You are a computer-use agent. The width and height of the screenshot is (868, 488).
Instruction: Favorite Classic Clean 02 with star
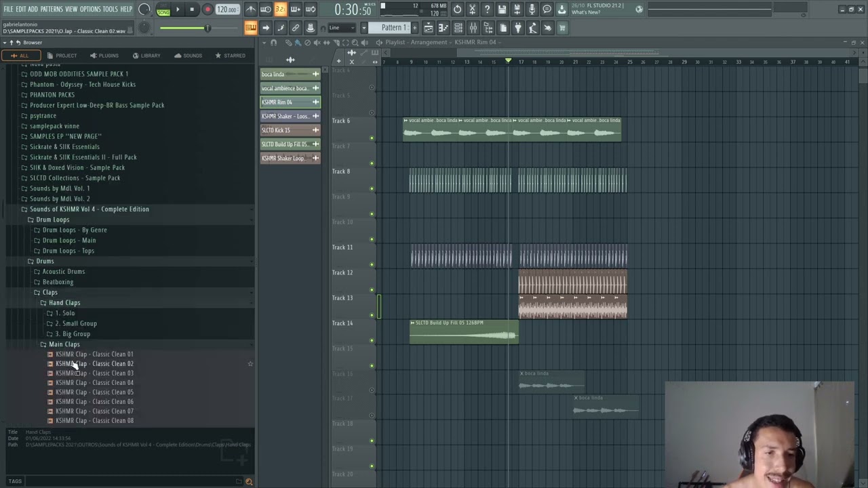tap(250, 364)
